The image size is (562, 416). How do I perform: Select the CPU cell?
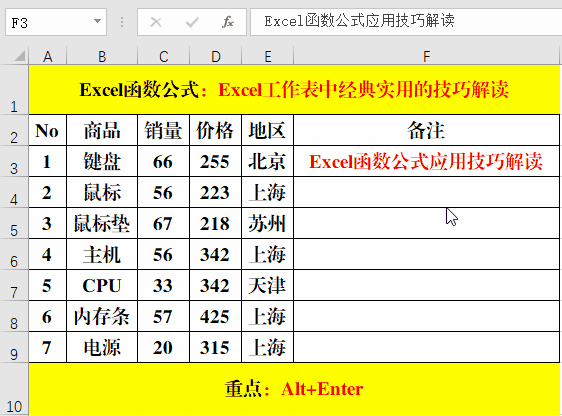click(x=102, y=285)
